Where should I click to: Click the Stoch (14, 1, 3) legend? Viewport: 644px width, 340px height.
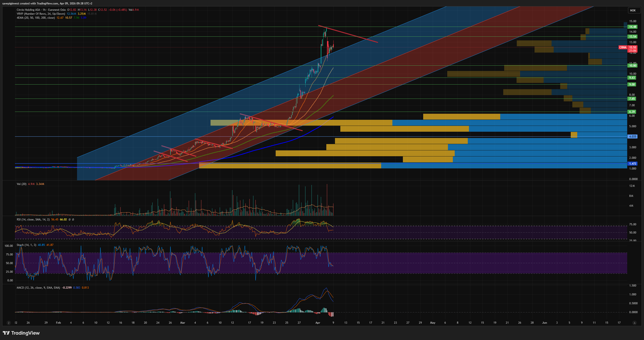pyautogui.click(x=26, y=245)
